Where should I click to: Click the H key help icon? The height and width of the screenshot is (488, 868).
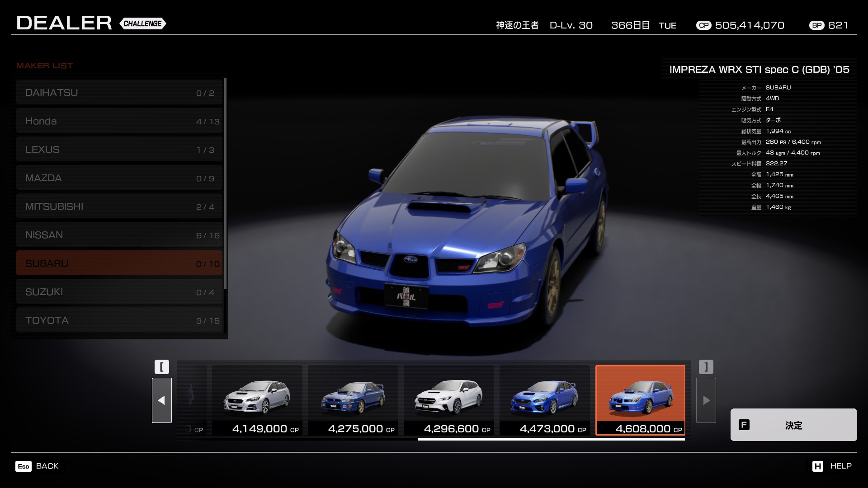[x=817, y=466]
